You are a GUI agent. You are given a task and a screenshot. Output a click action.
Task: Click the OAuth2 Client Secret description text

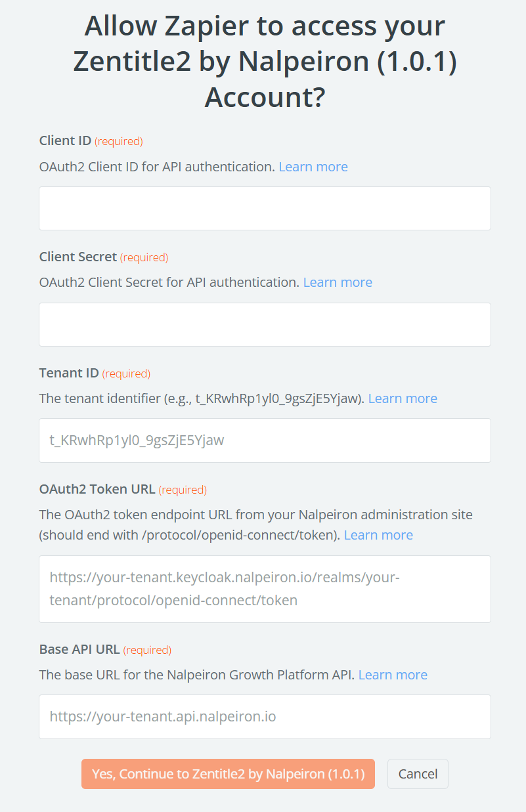(x=169, y=282)
